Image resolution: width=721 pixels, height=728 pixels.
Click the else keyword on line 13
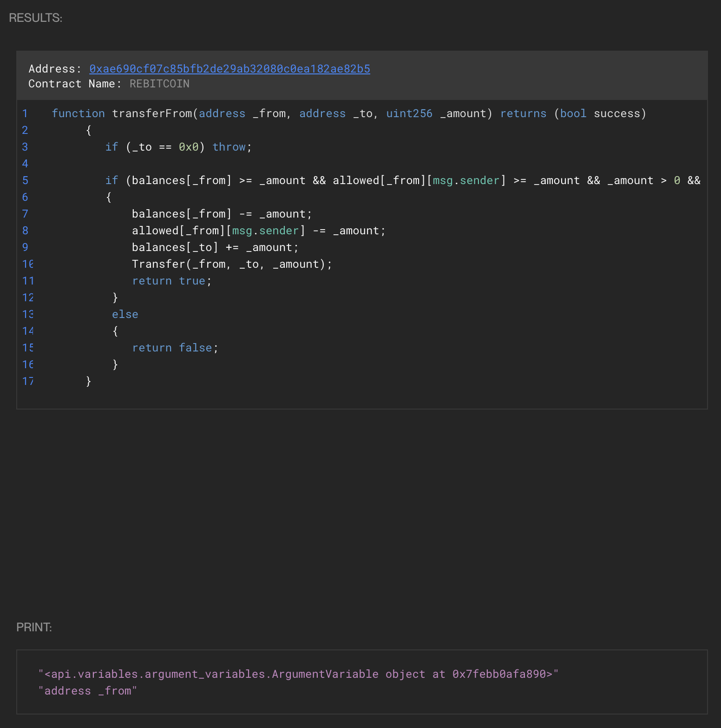(125, 314)
